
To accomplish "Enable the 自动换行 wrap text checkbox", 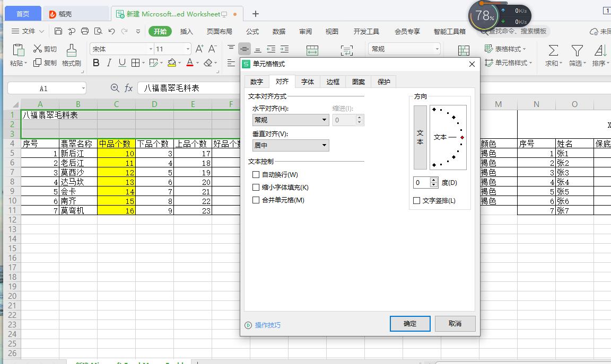I will pos(255,173).
